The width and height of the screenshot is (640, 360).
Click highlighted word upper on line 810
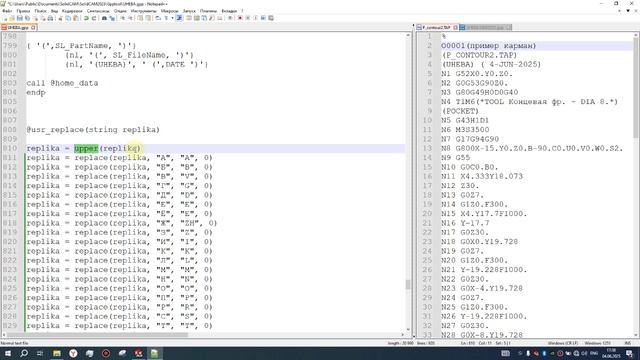[x=86, y=148]
